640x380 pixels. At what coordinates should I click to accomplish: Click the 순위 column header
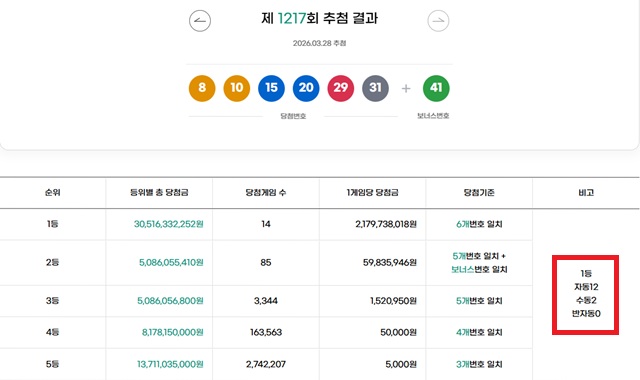tap(53, 193)
